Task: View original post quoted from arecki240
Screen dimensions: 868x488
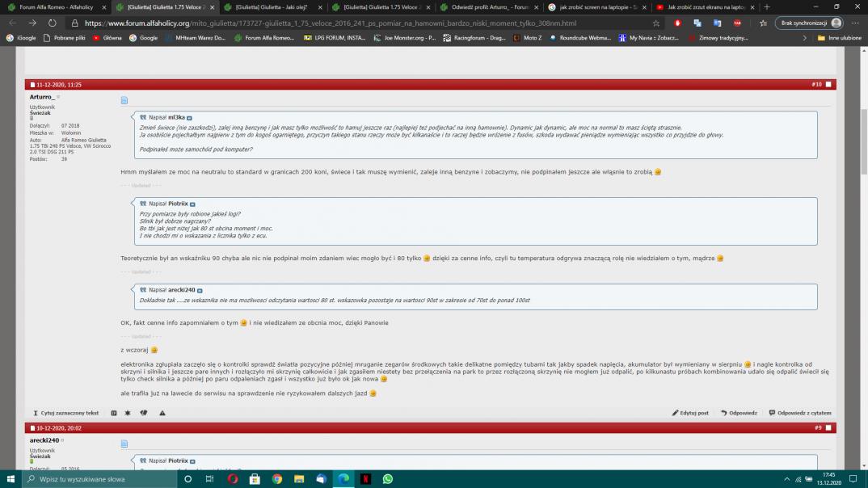Action: 200,291
